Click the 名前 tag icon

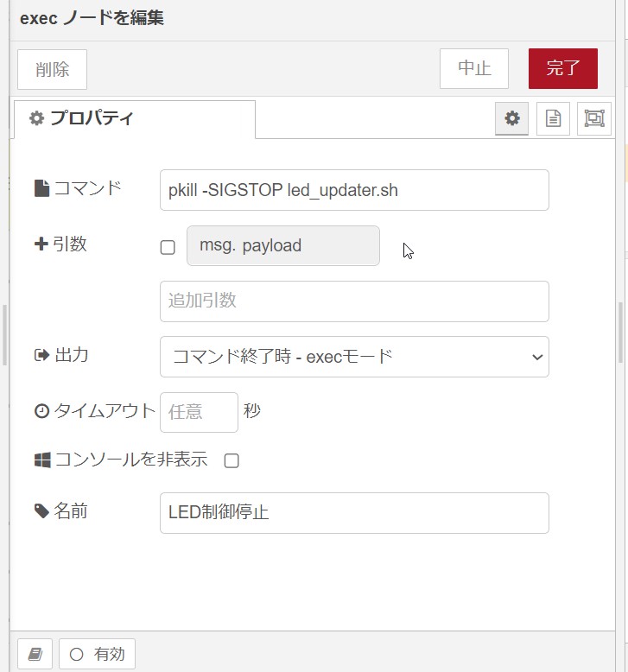pyautogui.click(x=41, y=510)
